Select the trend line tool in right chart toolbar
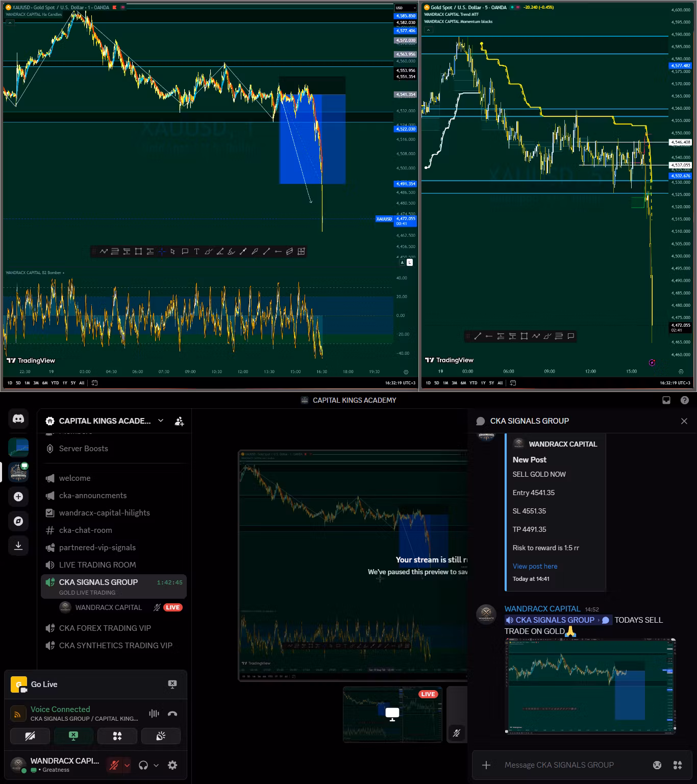This screenshot has width=697, height=784. click(x=478, y=336)
